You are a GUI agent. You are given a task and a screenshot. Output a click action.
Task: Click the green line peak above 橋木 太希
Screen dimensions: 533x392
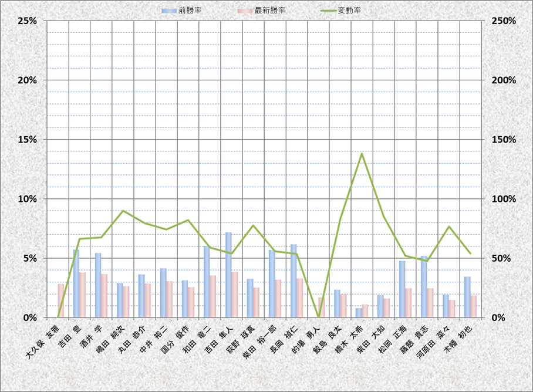(362, 154)
